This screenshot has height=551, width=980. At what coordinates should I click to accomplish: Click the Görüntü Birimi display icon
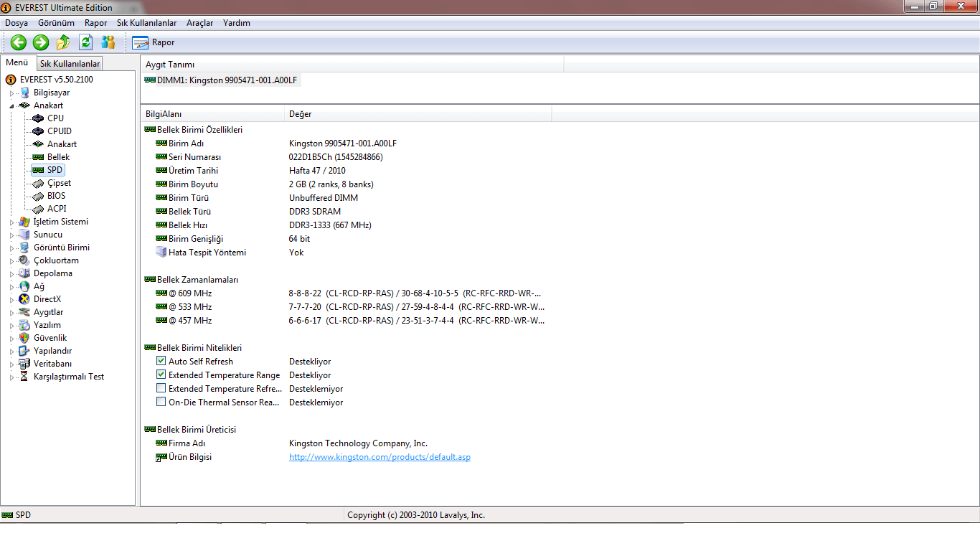point(24,248)
